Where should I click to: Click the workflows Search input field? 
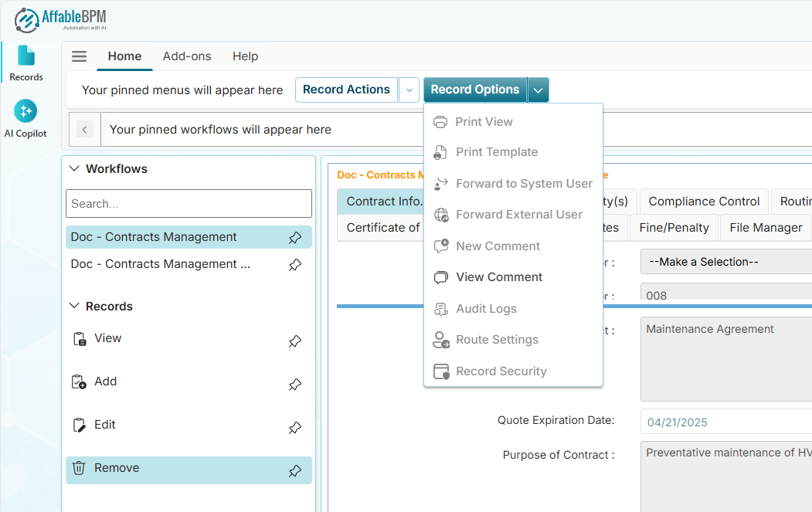189,204
